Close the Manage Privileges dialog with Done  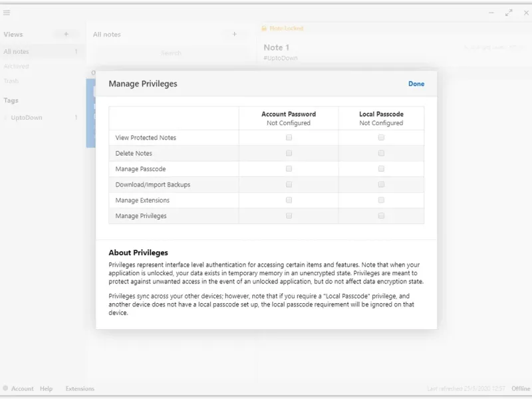click(x=416, y=84)
